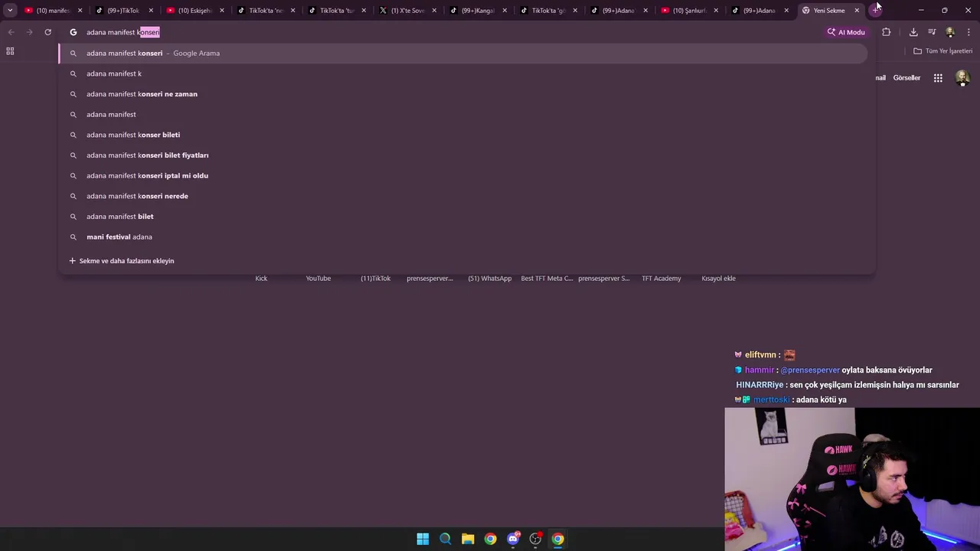Launch File Explorer from taskbar
980x551 pixels.
(x=468, y=539)
